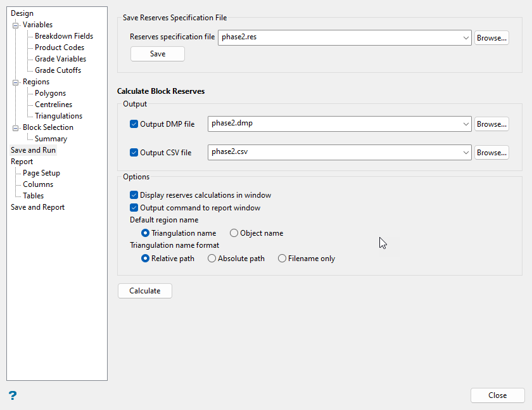Open the Reserves specification file dropdown
Viewport: 532px width, 410px height.
coord(466,37)
